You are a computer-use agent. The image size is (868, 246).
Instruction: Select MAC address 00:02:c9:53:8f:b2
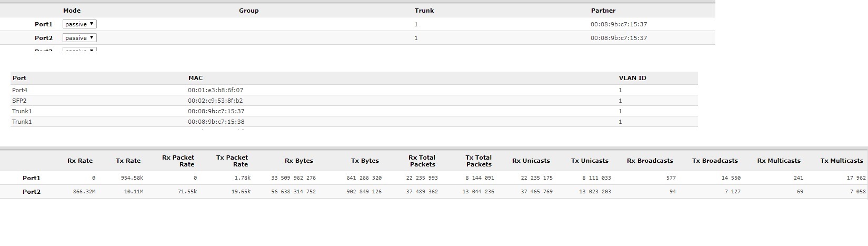tap(215, 101)
